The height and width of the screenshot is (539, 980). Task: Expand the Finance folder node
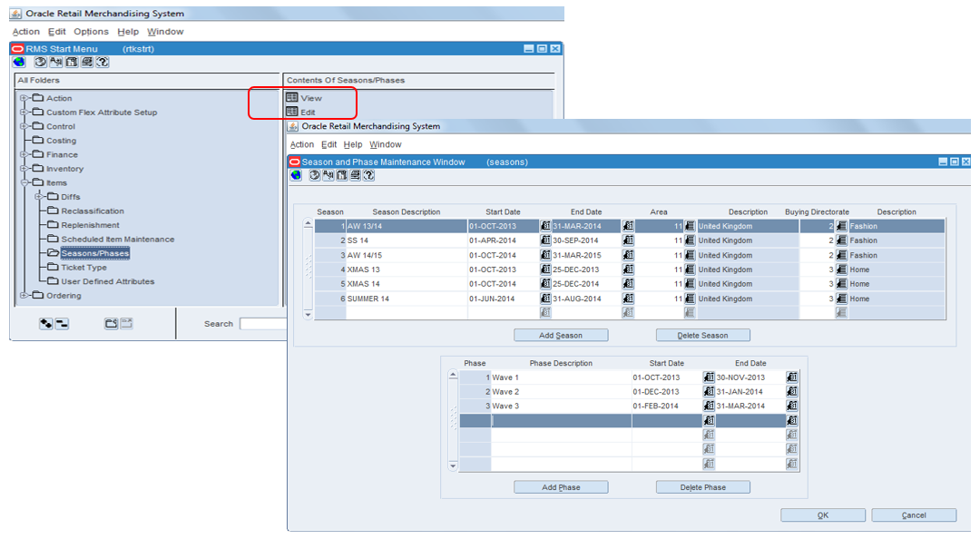[x=24, y=154]
